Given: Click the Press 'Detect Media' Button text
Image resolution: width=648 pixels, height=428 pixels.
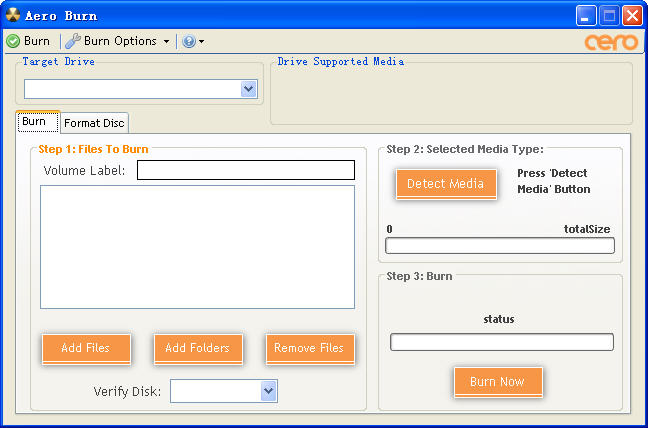Looking at the screenshot, I should click(553, 181).
